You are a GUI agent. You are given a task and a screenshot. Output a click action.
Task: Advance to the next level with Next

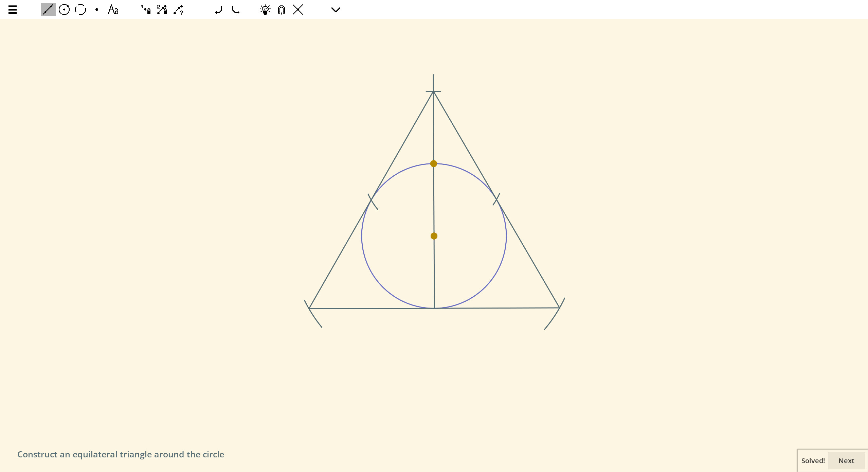tap(846, 460)
